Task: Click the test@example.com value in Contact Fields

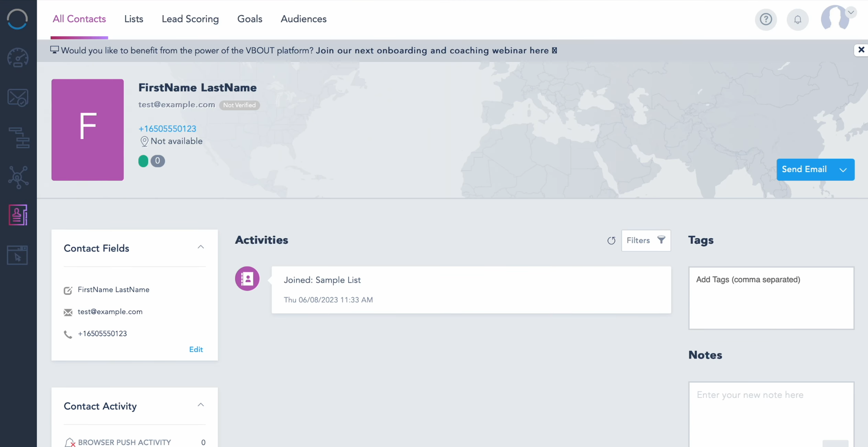Action: pos(110,312)
